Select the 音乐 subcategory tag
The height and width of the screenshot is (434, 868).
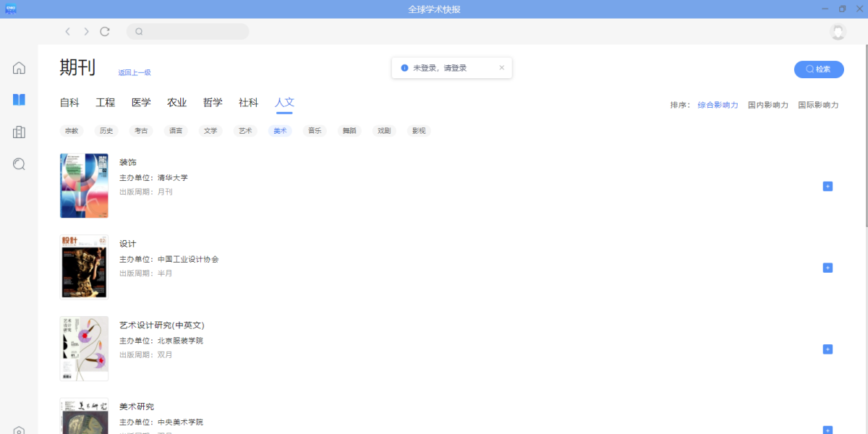click(315, 131)
